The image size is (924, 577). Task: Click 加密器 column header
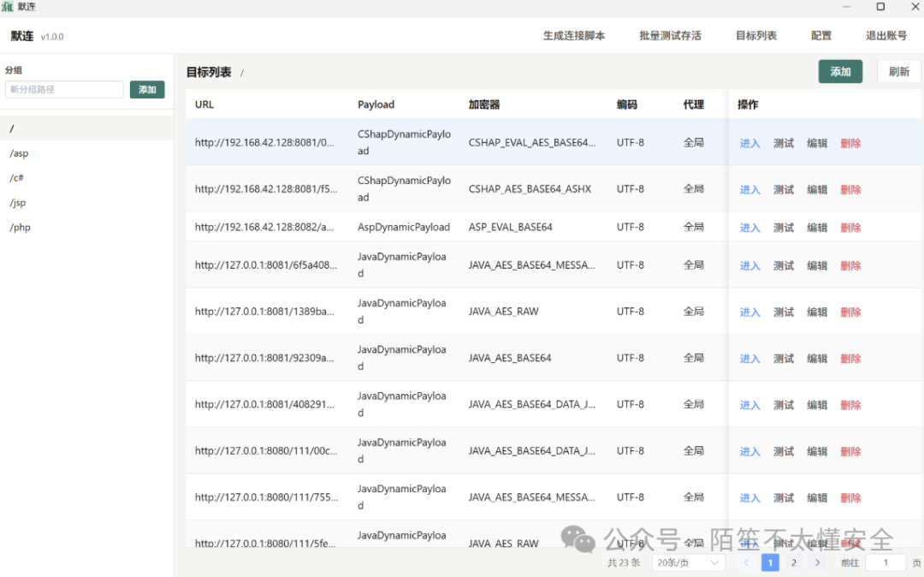[x=483, y=104]
